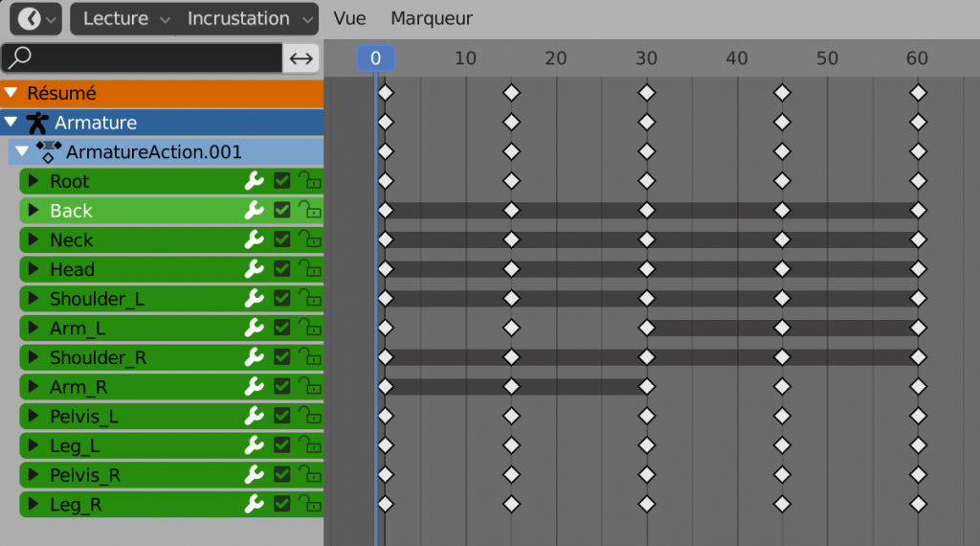Click the lock icon on Leg_R channel
Screen dimensions: 980x546
tap(309, 504)
